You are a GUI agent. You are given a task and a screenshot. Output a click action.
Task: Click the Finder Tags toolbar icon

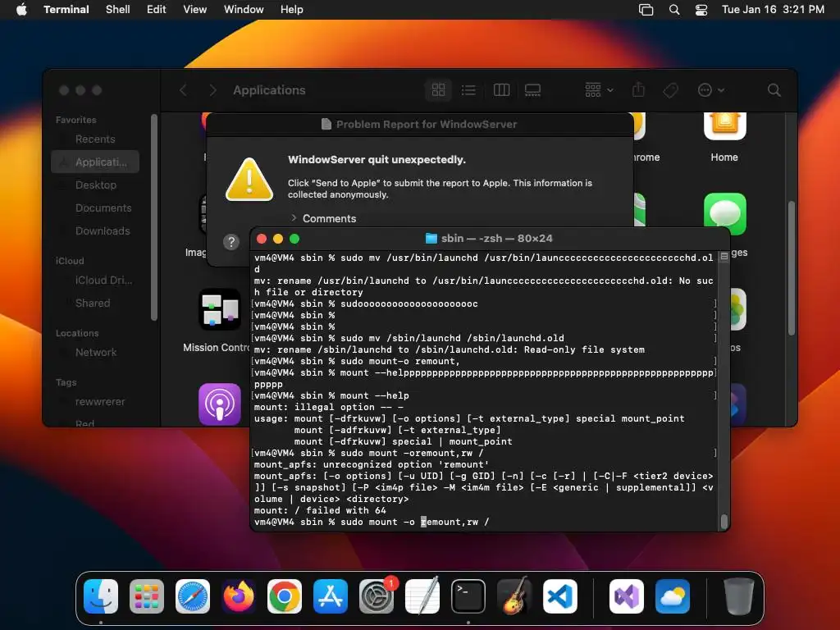pyautogui.click(x=670, y=90)
